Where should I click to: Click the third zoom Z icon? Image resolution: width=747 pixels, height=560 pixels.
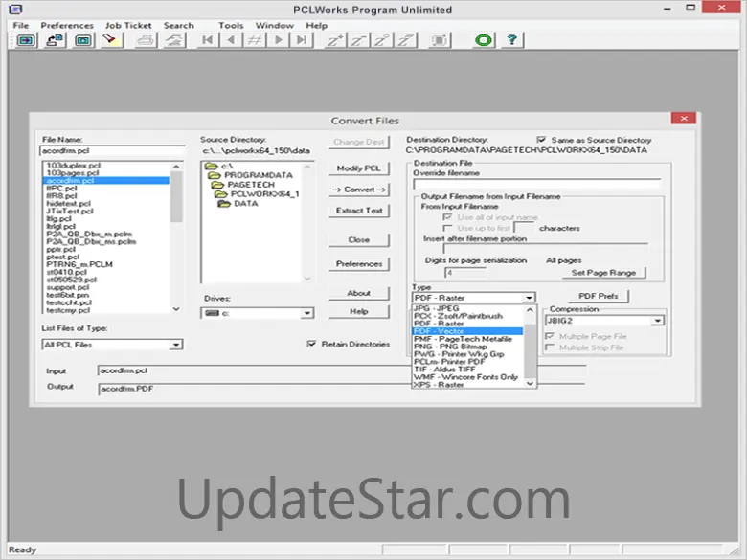point(381,40)
